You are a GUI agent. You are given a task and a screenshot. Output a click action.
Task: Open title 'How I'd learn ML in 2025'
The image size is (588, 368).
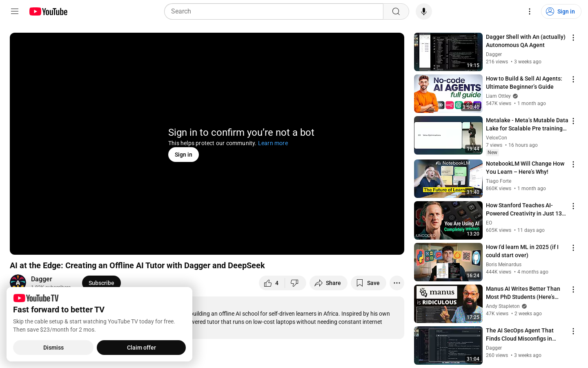(x=522, y=251)
